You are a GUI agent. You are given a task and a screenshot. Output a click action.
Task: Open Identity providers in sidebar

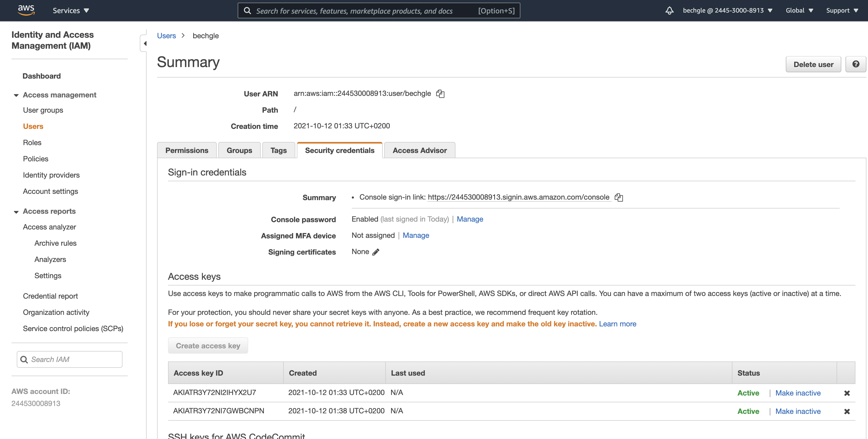click(x=51, y=175)
